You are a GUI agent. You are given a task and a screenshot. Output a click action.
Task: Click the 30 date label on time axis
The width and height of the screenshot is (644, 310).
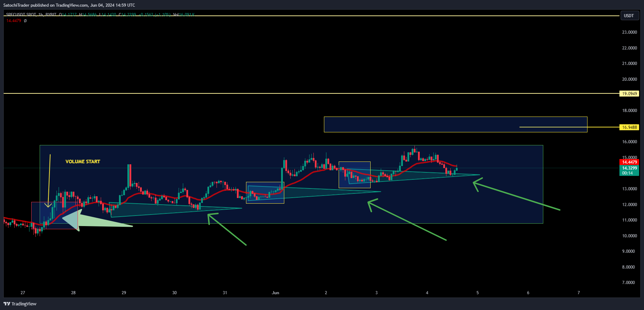point(174,292)
